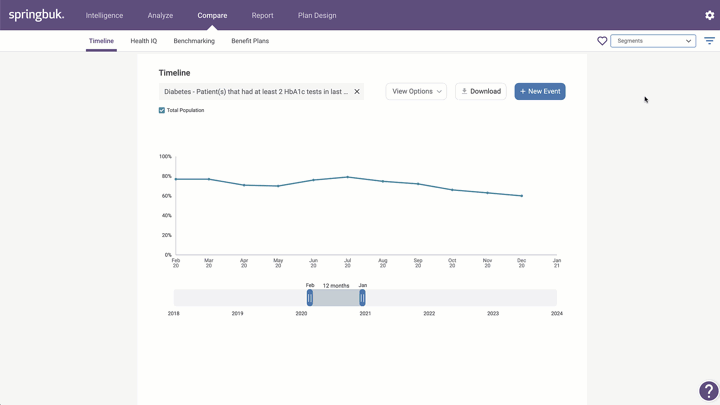Image resolution: width=720 pixels, height=405 pixels.
Task: Click the Springbuk logo
Action: [37, 15]
